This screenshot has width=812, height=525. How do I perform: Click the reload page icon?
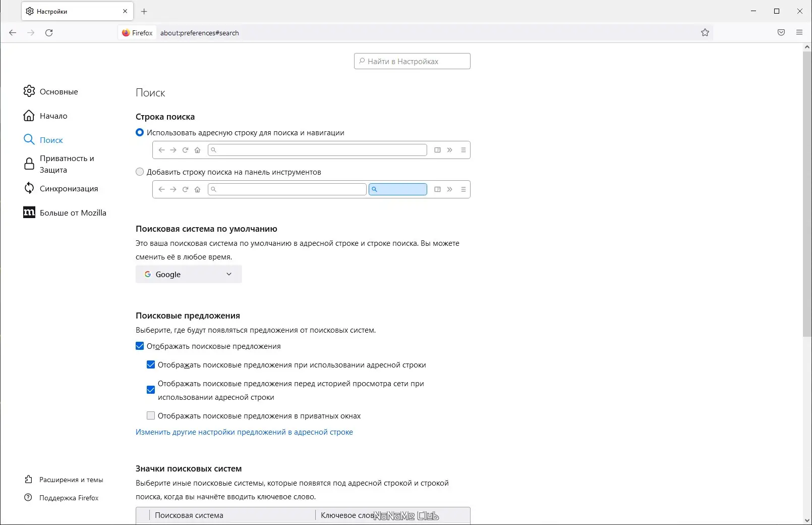(49, 33)
